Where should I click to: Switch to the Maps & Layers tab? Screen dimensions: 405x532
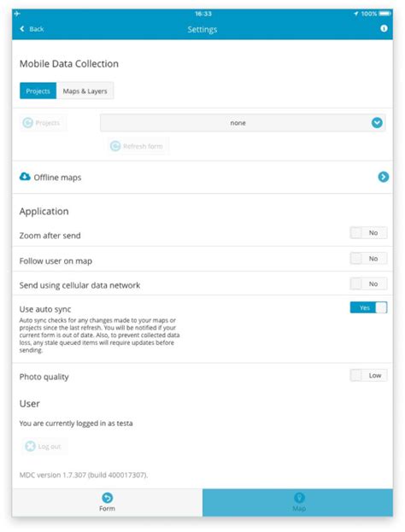(85, 91)
